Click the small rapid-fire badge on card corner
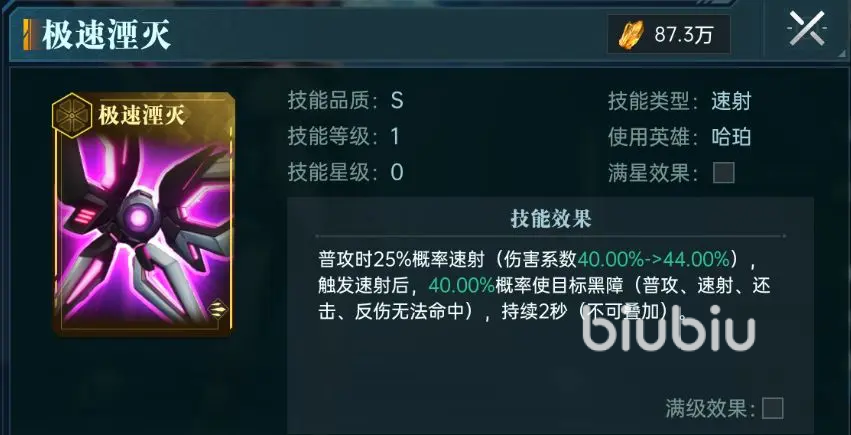 (x=218, y=309)
